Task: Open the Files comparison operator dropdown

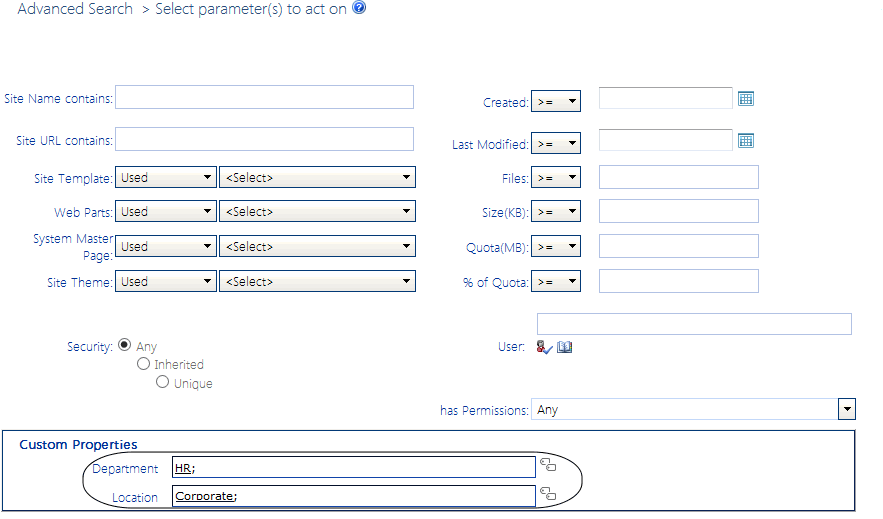Action: pos(556,178)
